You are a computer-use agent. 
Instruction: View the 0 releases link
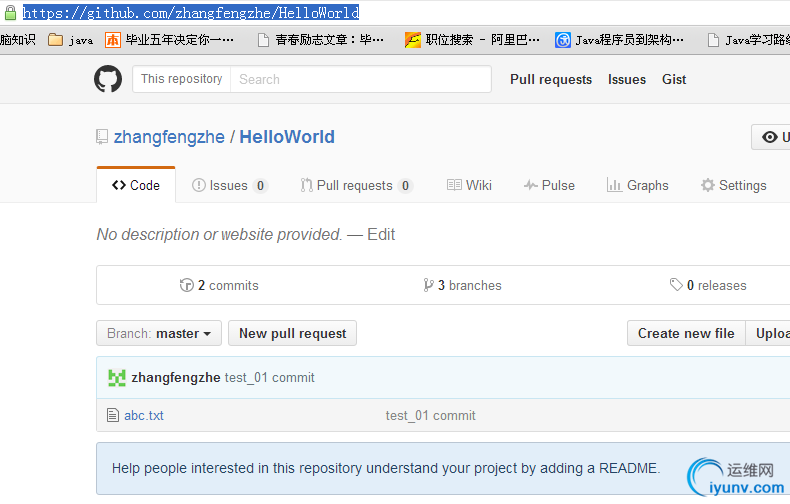(x=708, y=285)
